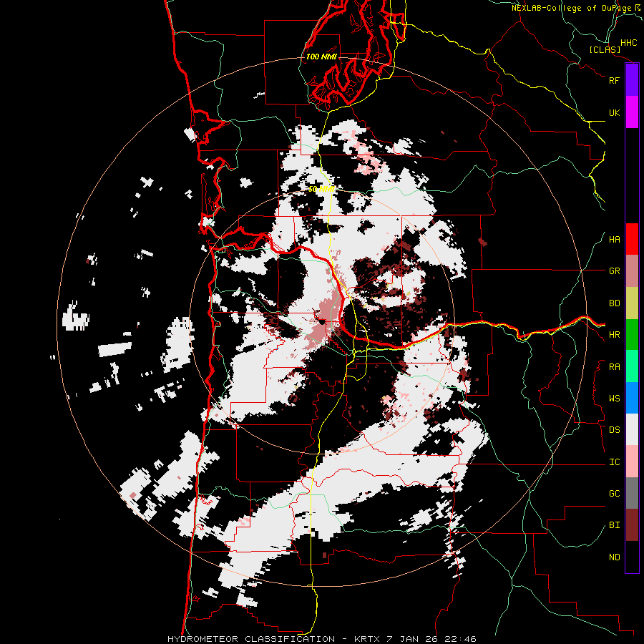Click the IC legend label
This screenshot has width=644, height=644.
pyautogui.click(x=614, y=462)
